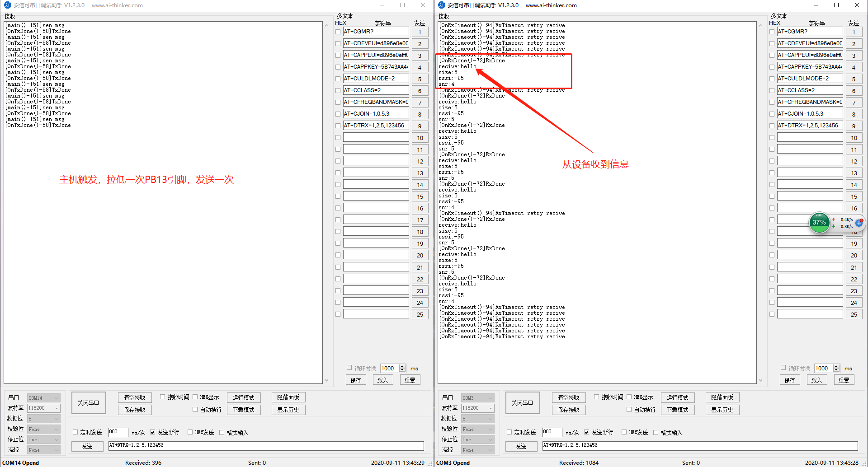Switch to 下载模式 in left window
The height and width of the screenshot is (467, 868).
tap(244, 410)
